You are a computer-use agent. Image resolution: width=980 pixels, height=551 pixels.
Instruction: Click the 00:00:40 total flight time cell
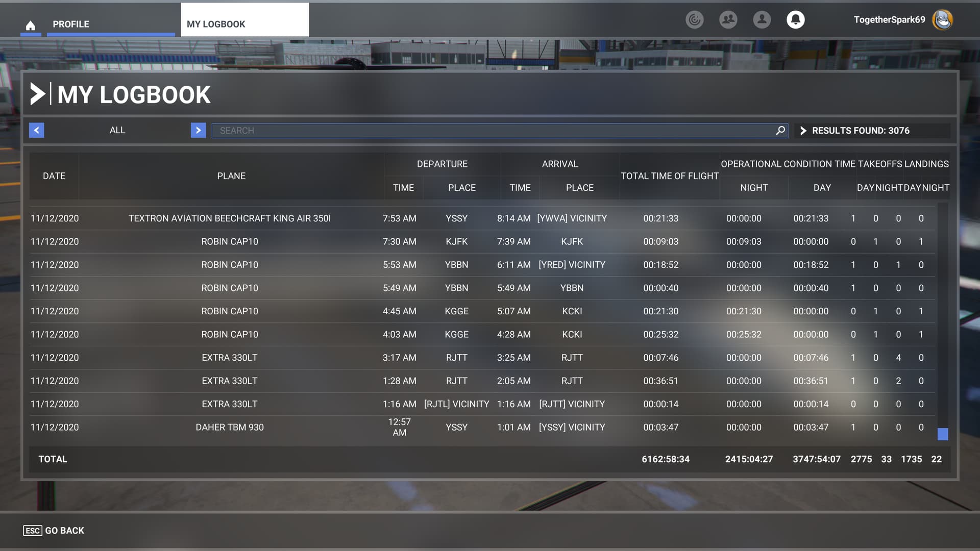click(x=660, y=288)
